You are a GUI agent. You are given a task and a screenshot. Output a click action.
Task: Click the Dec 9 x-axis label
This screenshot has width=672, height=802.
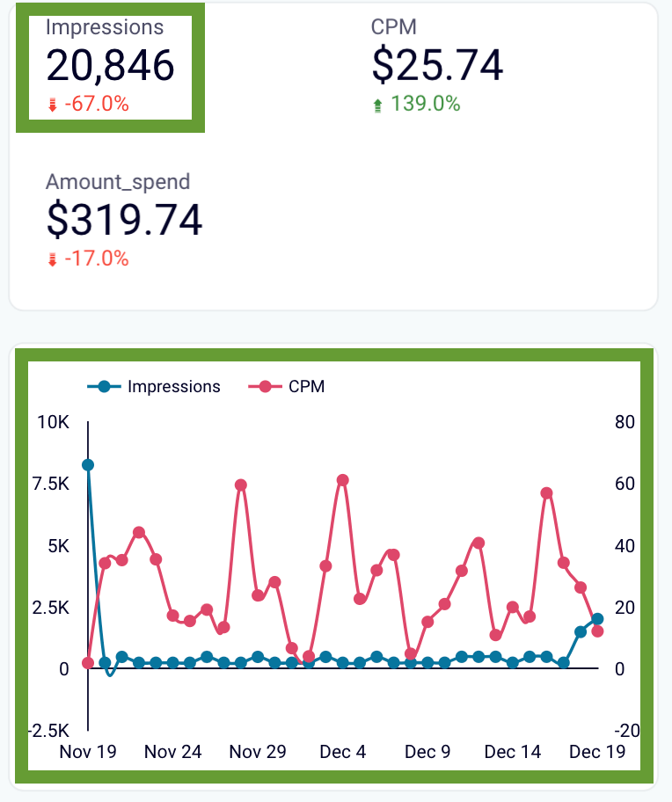coord(427,752)
